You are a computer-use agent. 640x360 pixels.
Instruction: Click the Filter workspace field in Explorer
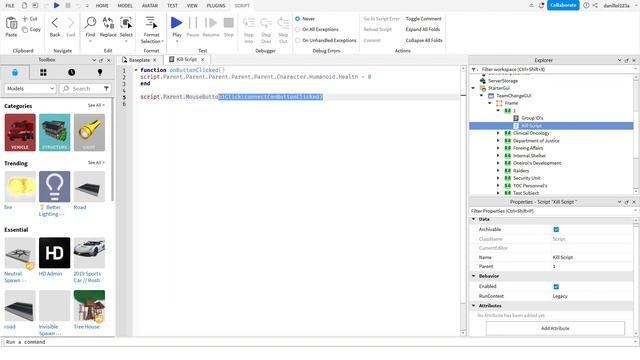[x=555, y=69]
